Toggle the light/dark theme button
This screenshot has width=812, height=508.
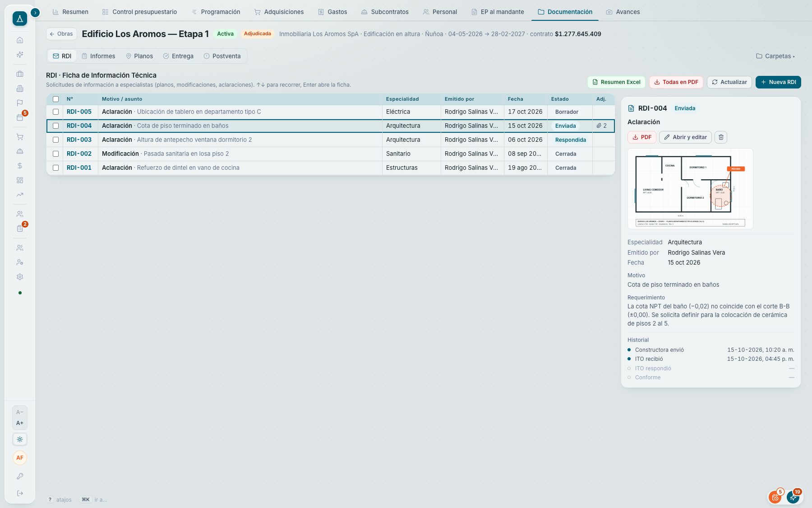tap(20, 439)
